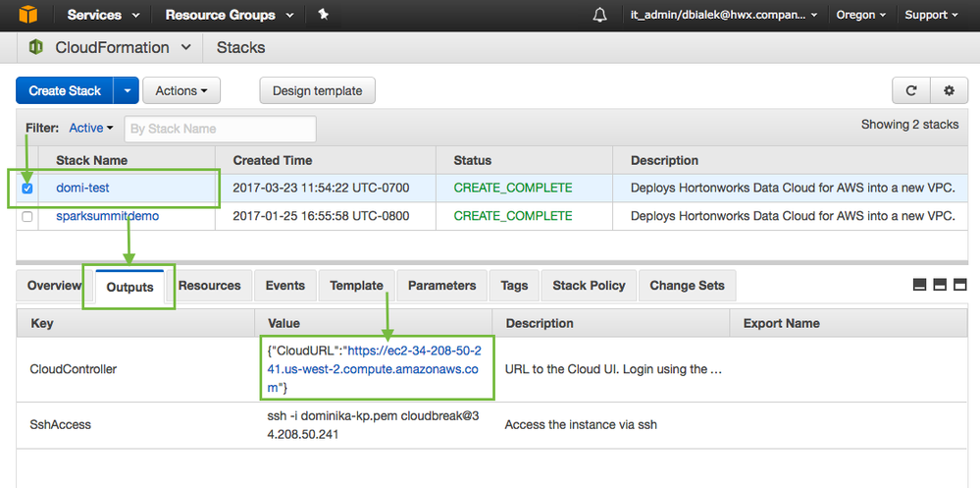Maximize details pane with last layout icon
980x488 pixels.
coord(960,285)
